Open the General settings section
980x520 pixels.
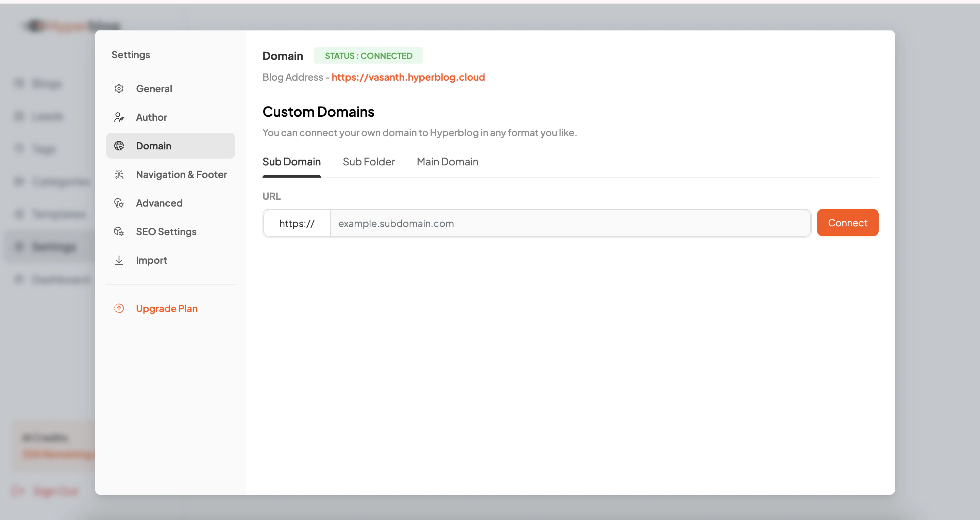point(154,88)
